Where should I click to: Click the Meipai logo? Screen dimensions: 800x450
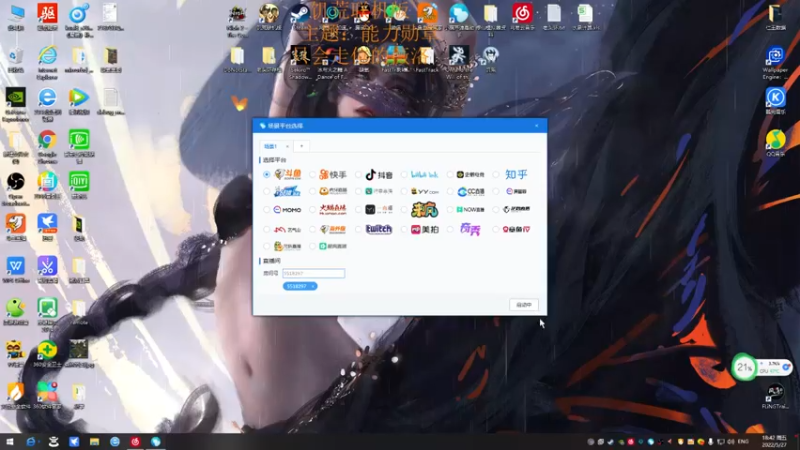point(425,230)
